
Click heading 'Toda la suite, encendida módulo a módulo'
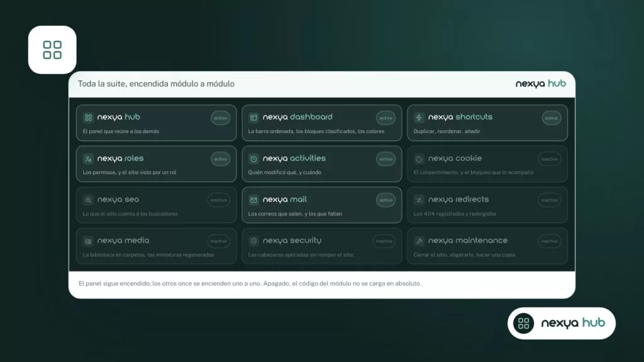(x=156, y=84)
